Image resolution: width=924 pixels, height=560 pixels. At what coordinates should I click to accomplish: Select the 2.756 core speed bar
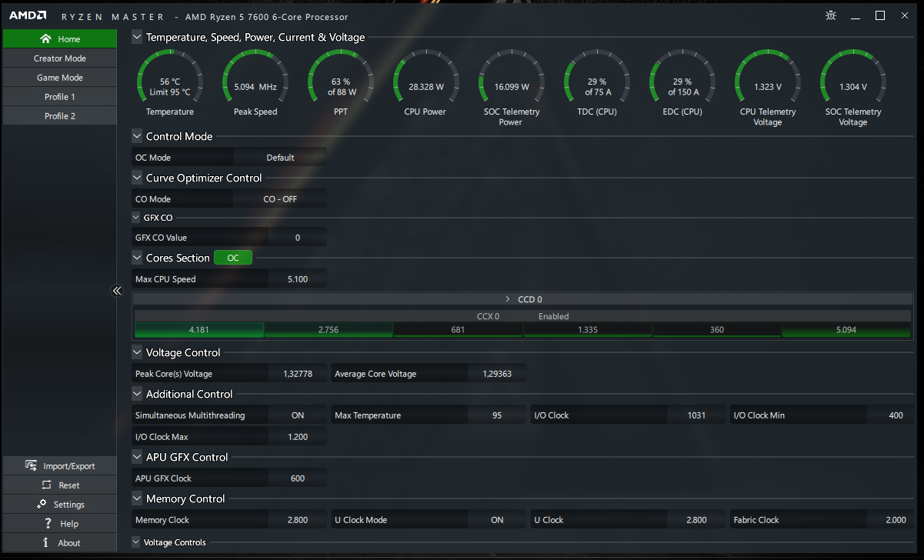329,330
